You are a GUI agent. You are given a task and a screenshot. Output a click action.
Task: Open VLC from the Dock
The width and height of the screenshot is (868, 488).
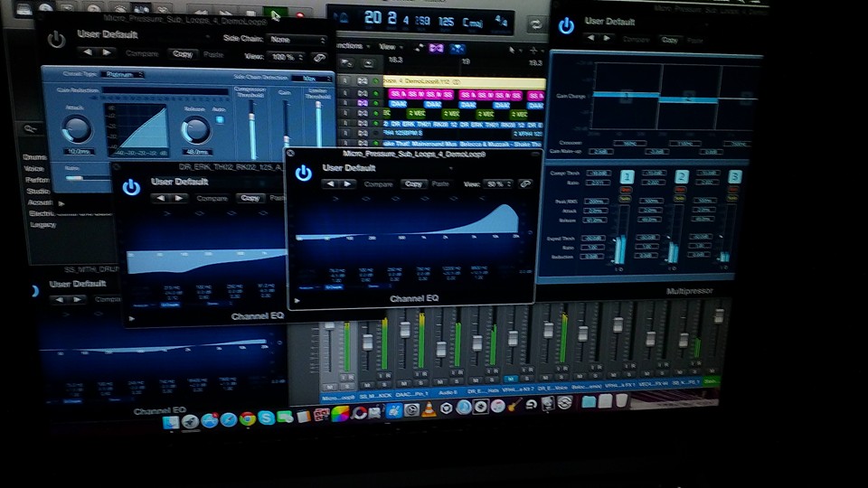429,410
